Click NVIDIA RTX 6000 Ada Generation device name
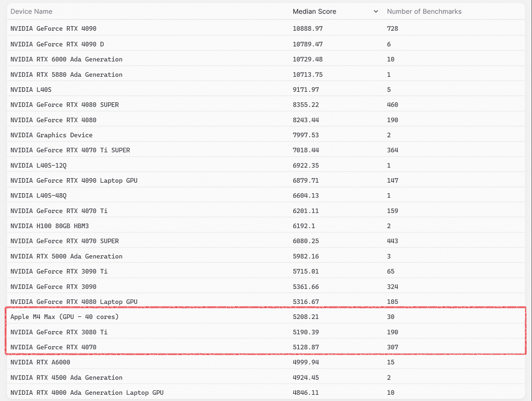Viewport: 532px width, 401px height. [67, 60]
